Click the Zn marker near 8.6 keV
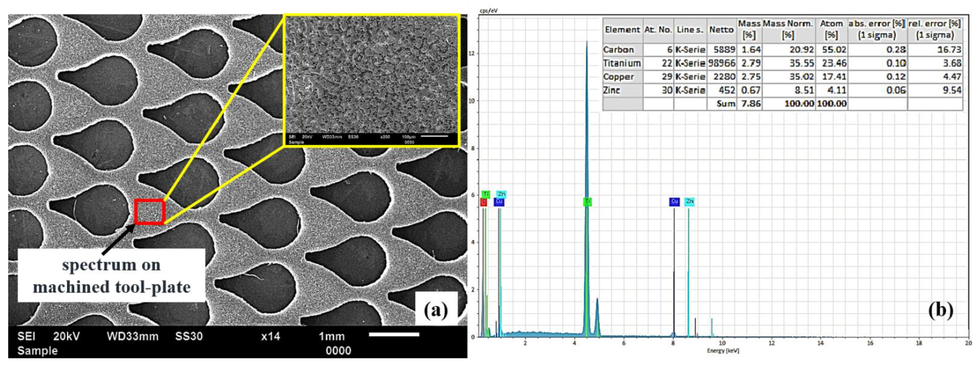Viewport: 980px width, 368px height. pos(689,202)
